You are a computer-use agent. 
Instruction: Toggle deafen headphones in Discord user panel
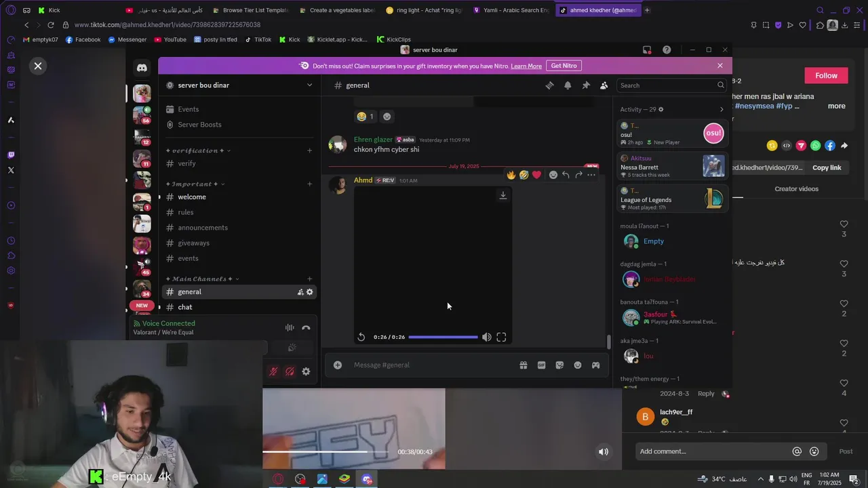coord(290,371)
